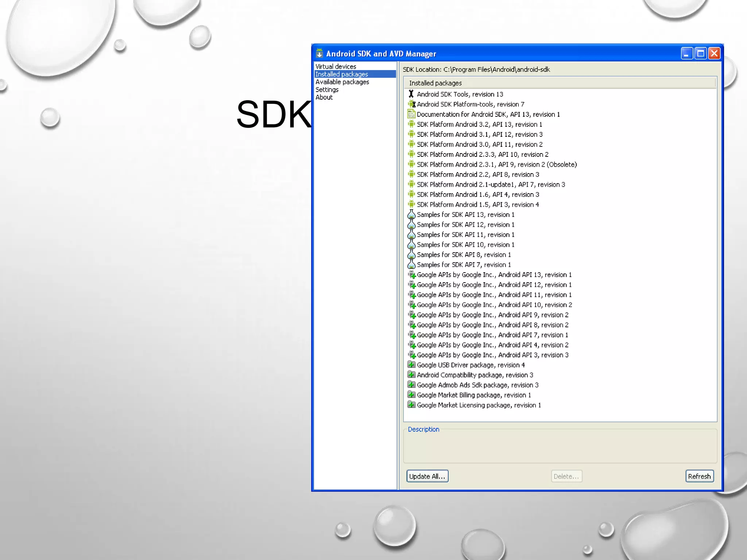This screenshot has height=560, width=747.
Task: Click the Update All... button
Action: coord(427,476)
